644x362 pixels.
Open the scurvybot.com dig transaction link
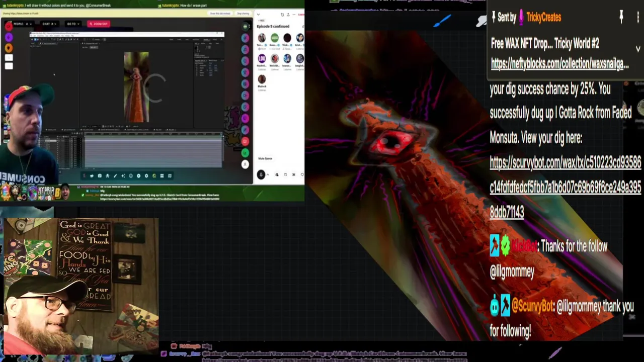point(565,187)
